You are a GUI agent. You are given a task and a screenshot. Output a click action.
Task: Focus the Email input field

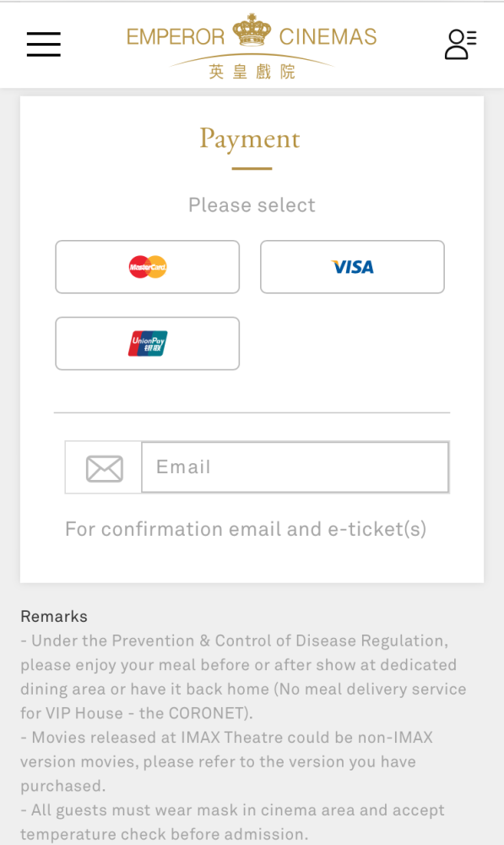click(295, 467)
